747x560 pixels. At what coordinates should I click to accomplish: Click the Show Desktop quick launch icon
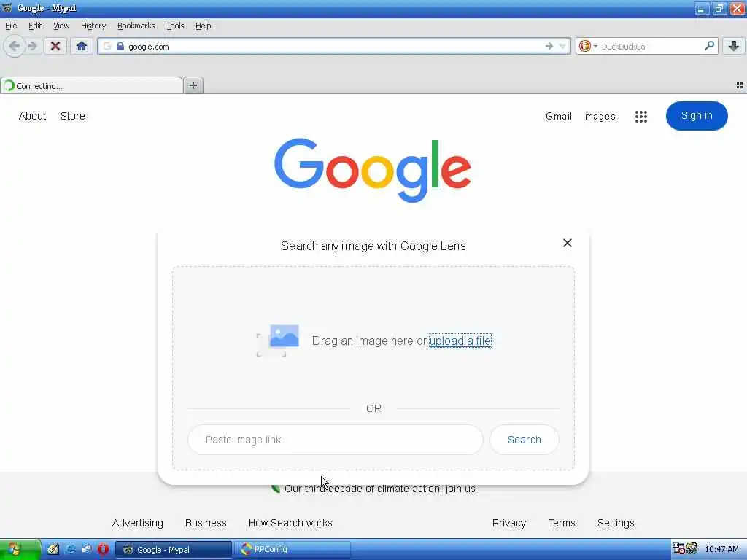(x=86, y=550)
